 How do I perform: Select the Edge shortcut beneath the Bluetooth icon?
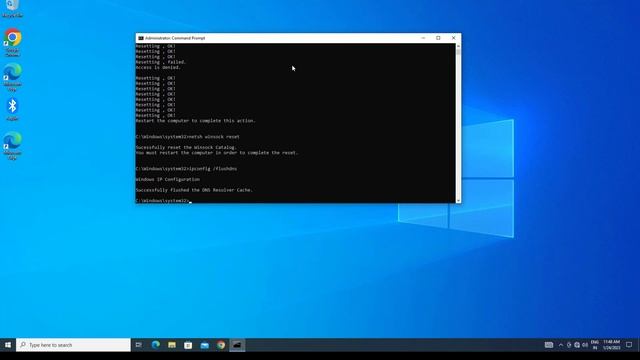(x=12, y=145)
